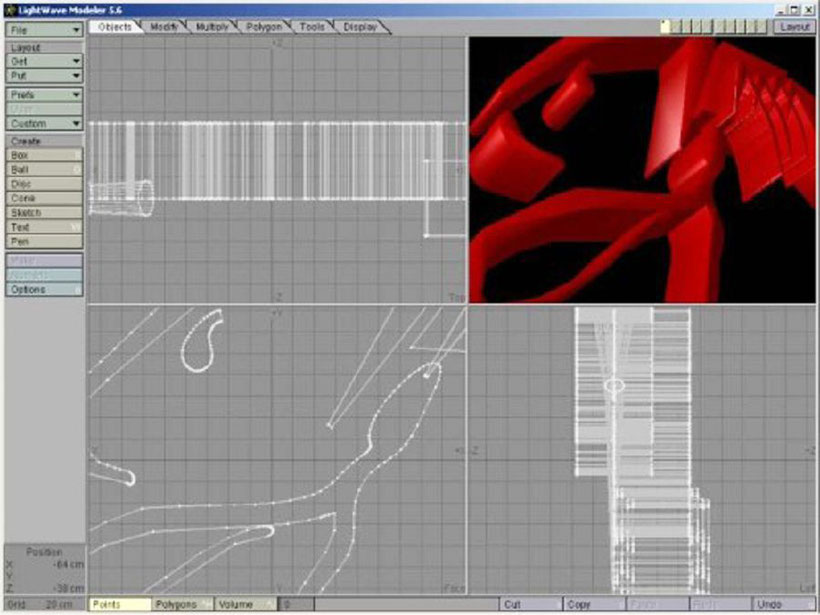Switch to the Modify tab
Screen dimensions: 820x615
coord(164,27)
